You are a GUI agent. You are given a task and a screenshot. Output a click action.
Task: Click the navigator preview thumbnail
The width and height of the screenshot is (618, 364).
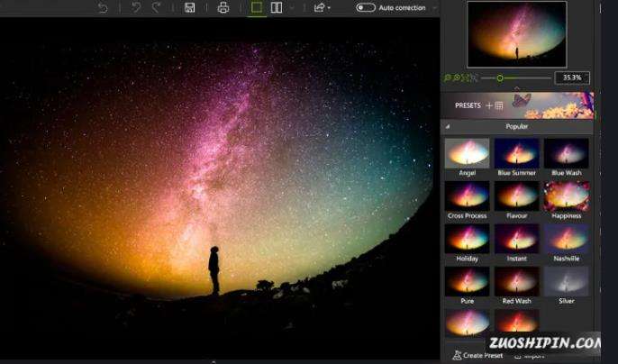click(517, 34)
